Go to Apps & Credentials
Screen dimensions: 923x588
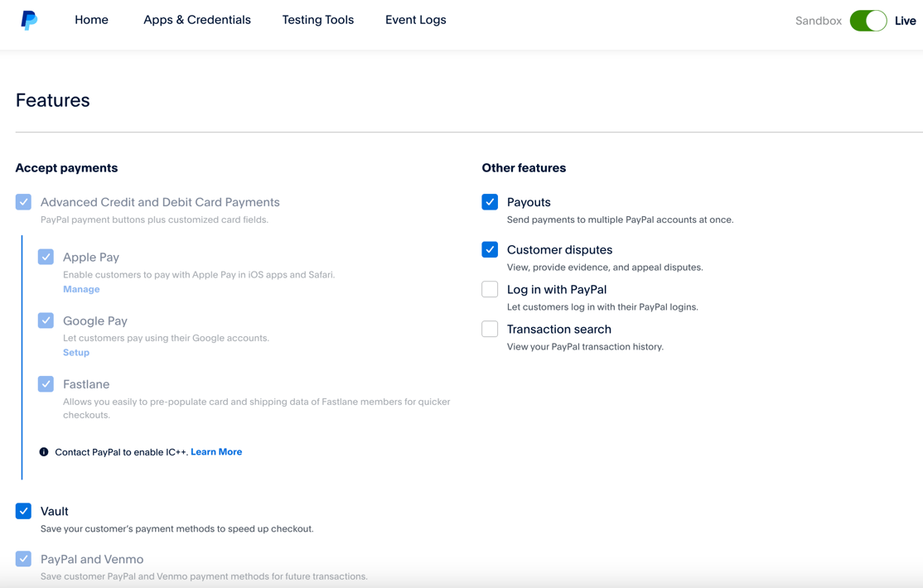(197, 20)
